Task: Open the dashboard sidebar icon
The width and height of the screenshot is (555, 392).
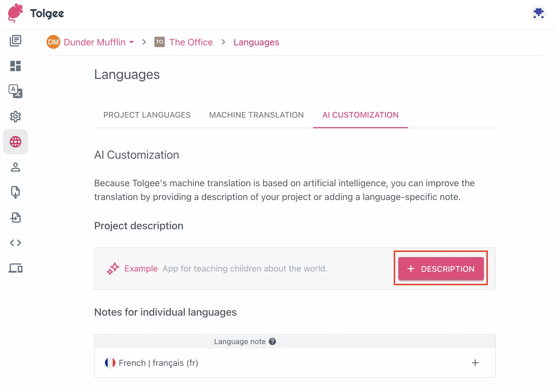Action: coord(15,66)
